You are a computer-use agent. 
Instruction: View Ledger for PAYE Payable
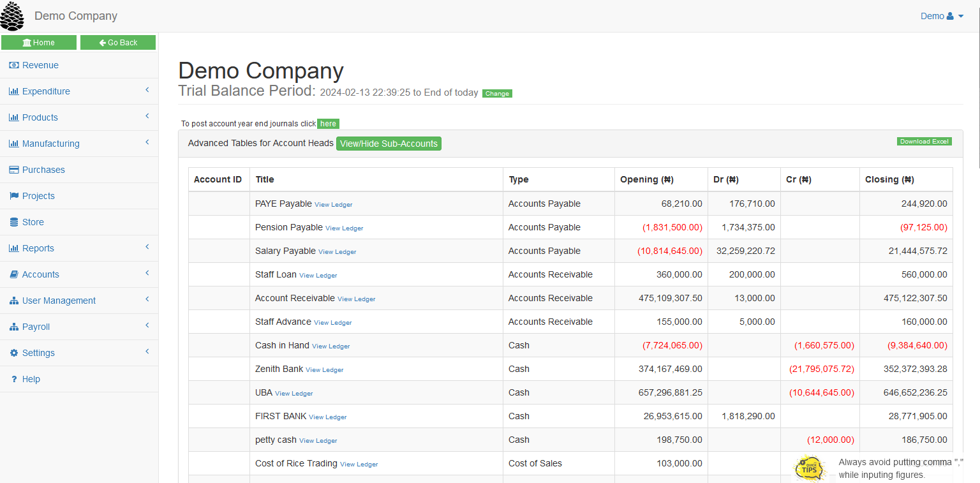333,205
